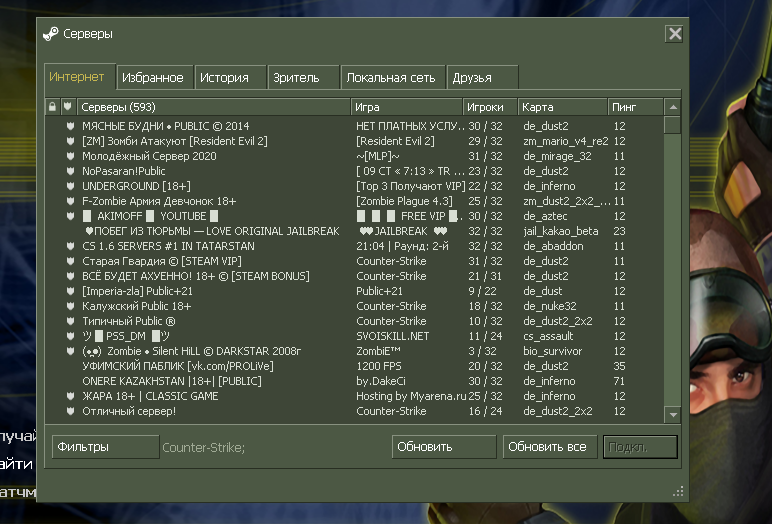
Task: Sort servers by the Серверы (593) column
Action: [213, 107]
